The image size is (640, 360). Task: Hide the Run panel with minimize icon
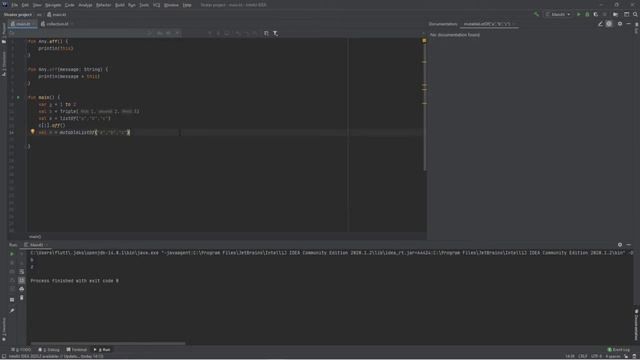pos(629,245)
